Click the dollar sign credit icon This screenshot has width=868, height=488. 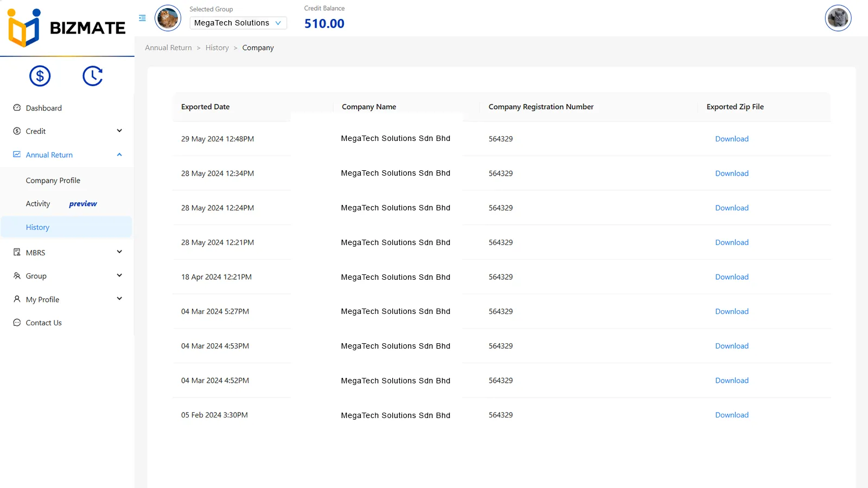[x=40, y=76]
